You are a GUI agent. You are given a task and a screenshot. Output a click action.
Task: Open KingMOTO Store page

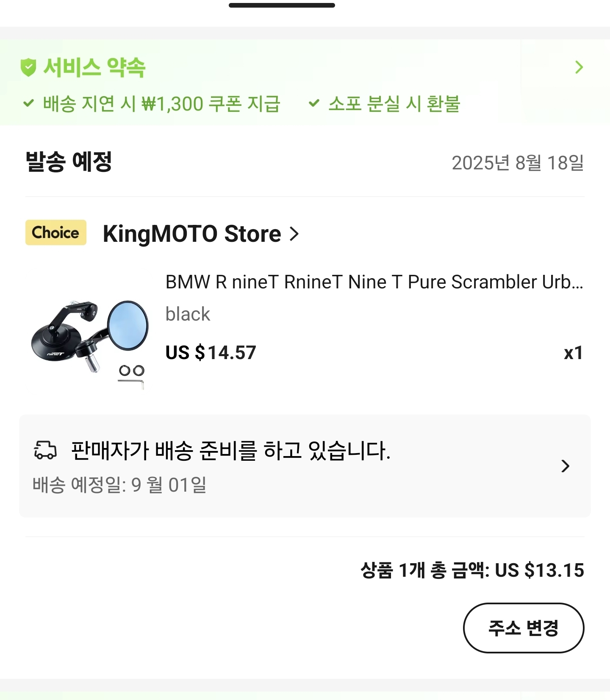click(x=192, y=234)
